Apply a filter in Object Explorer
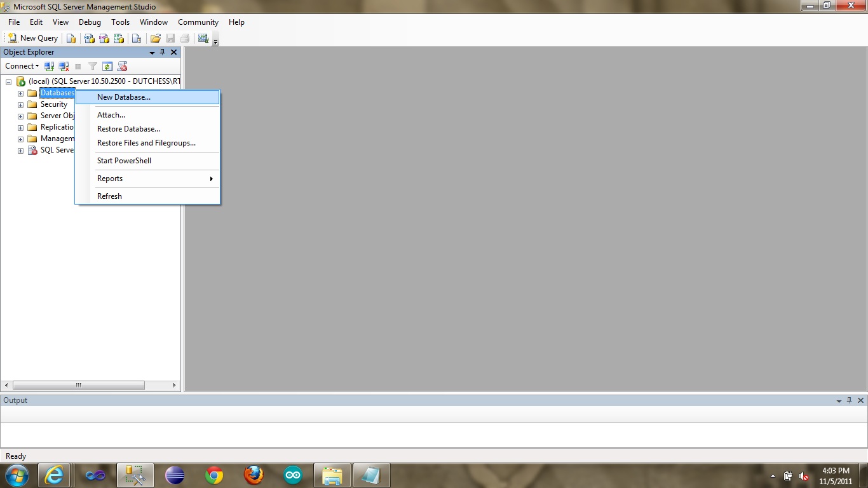868x488 pixels. point(92,66)
